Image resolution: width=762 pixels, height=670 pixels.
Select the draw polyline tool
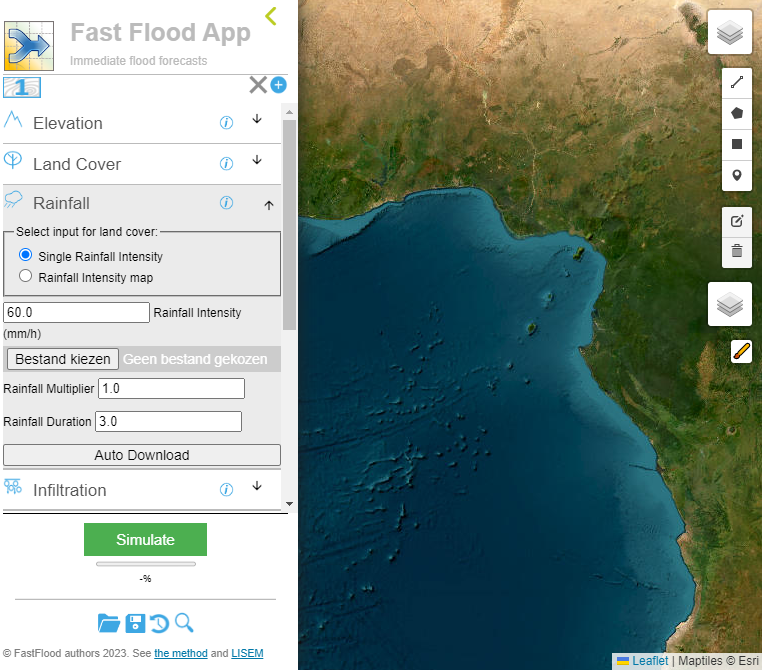tap(737, 84)
